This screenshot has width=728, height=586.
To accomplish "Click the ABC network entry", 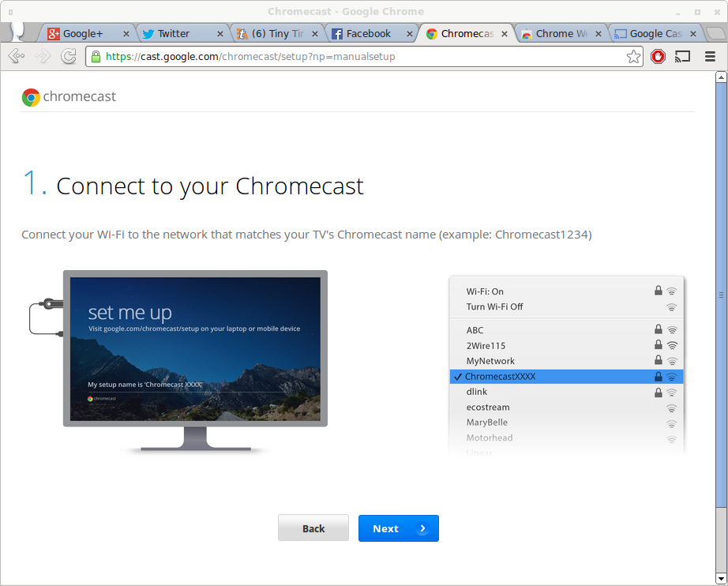I will pyautogui.click(x=566, y=330).
